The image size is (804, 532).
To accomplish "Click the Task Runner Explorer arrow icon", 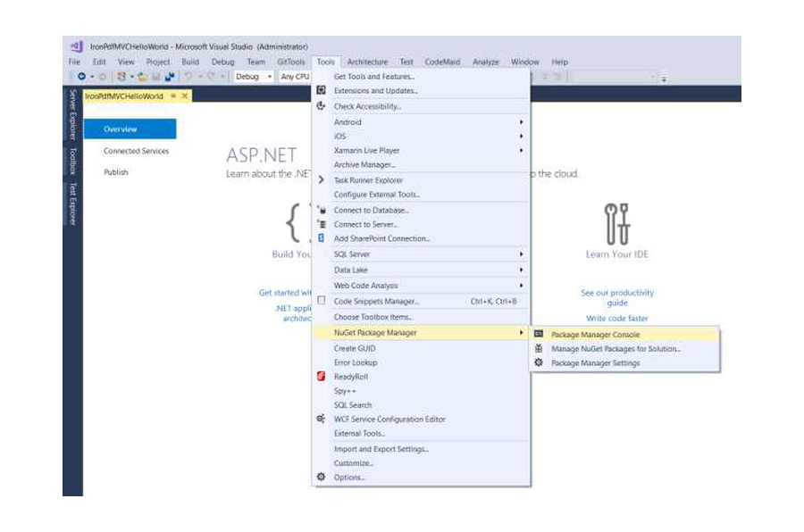I will point(321,180).
